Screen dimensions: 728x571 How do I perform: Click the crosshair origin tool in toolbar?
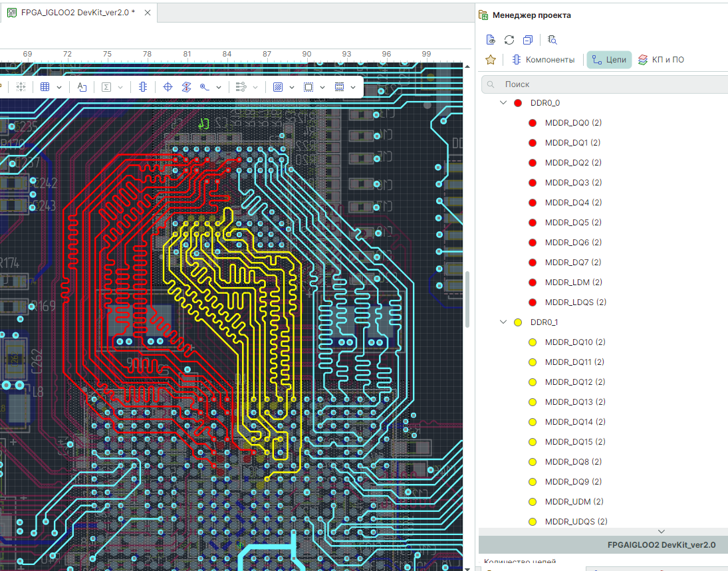click(168, 87)
